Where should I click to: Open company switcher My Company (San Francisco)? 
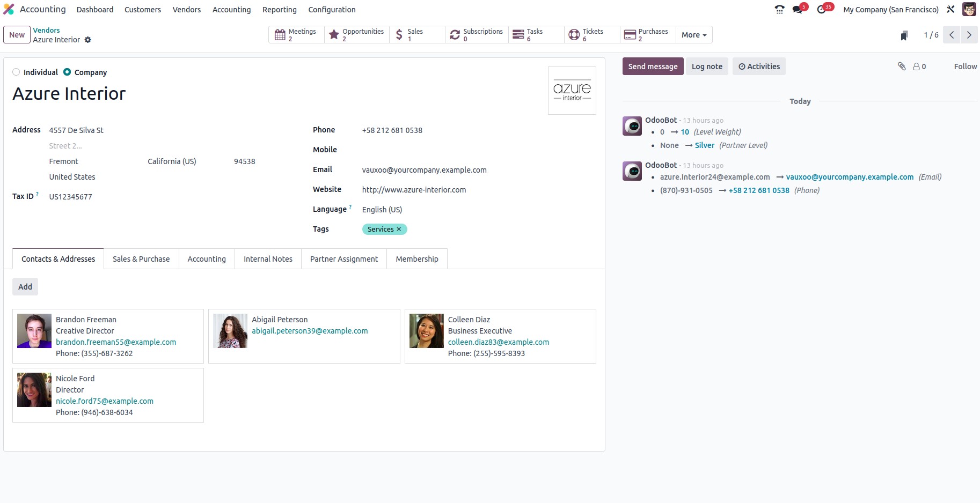[891, 10]
